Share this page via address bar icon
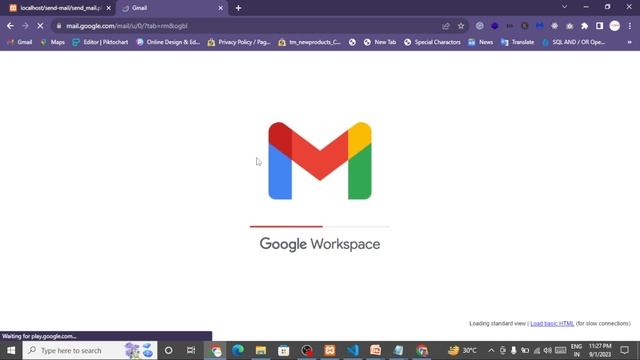The width and height of the screenshot is (640, 360). [446, 26]
